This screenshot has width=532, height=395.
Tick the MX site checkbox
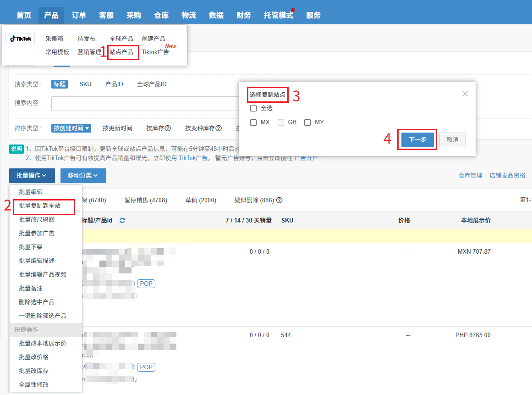pos(253,122)
